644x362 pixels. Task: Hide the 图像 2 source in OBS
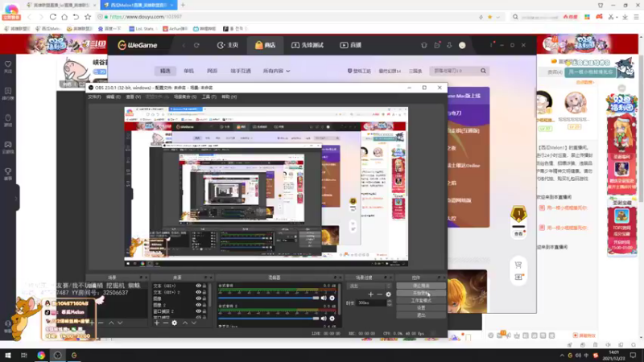pyautogui.click(x=198, y=305)
